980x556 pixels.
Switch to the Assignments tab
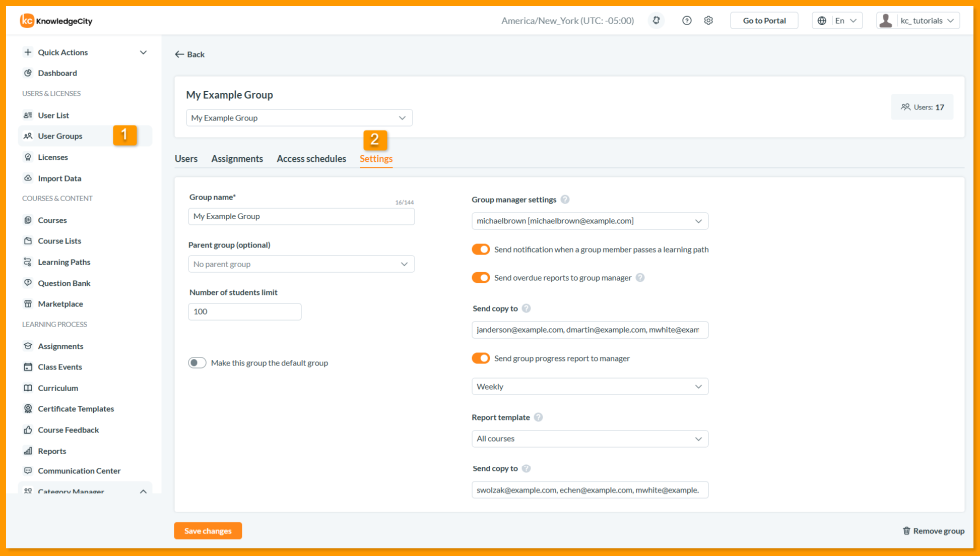(237, 159)
